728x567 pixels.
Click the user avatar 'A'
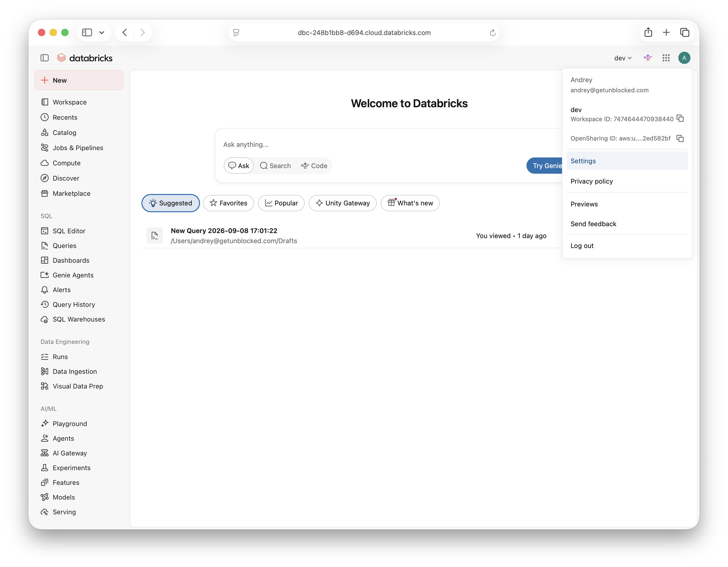[684, 58]
